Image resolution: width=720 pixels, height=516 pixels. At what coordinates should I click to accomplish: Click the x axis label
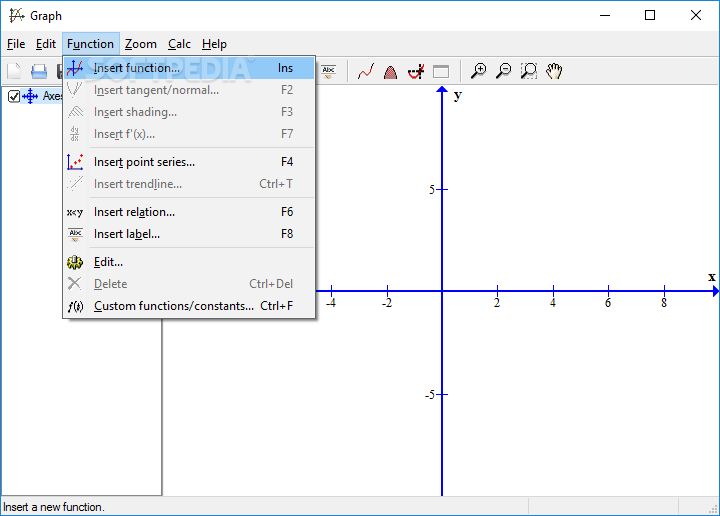(711, 277)
